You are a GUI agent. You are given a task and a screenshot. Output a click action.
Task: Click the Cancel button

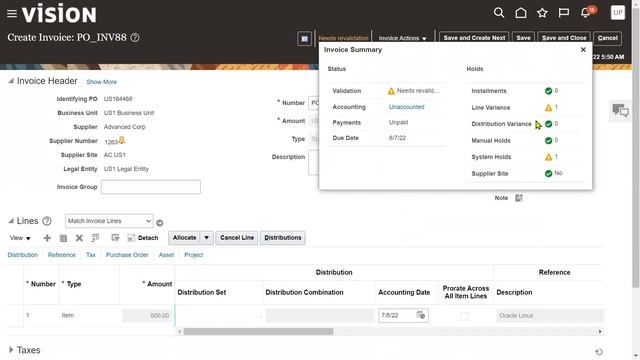coord(607,38)
